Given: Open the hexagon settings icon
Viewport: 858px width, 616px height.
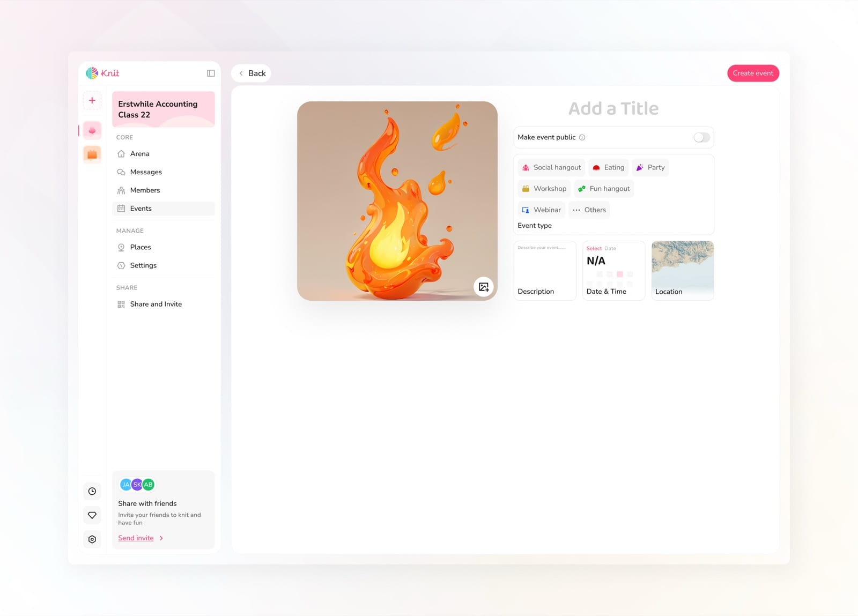Looking at the screenshot, I should pos(92,539).
